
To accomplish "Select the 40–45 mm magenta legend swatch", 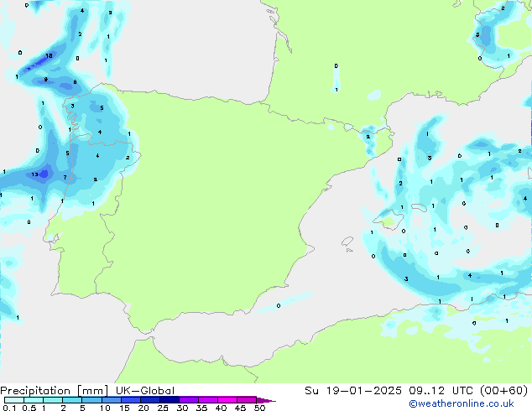I will (227, 400).
